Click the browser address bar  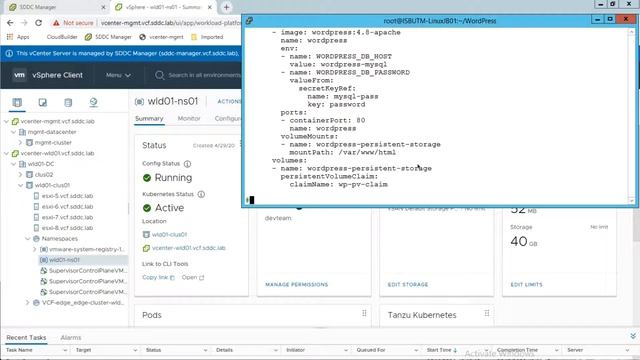coord(171,23)
